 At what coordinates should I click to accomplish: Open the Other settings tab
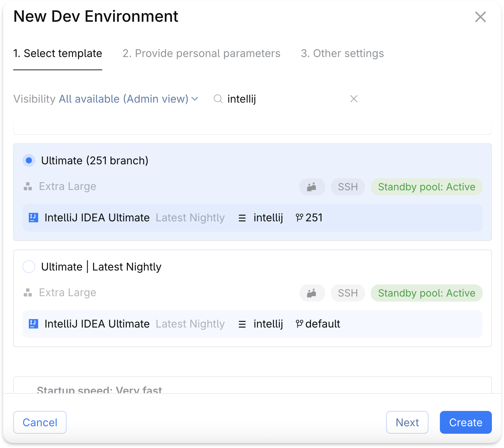342,53
